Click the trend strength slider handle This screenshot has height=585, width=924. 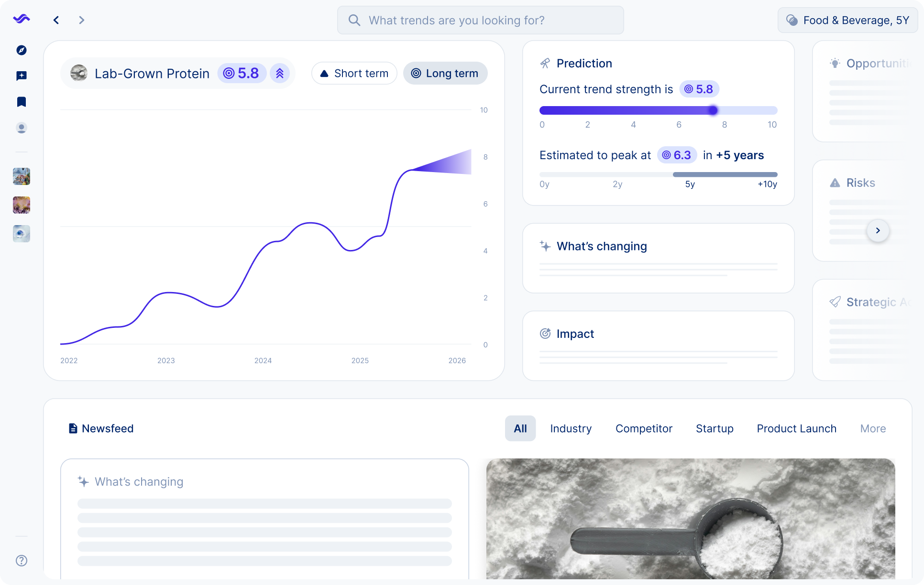click(713, 110)
